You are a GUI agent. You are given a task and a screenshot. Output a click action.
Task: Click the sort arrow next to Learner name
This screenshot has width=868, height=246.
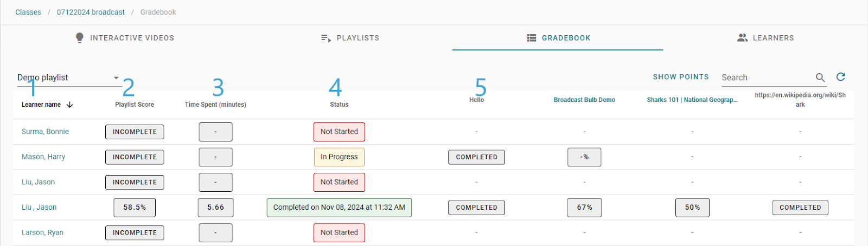[x=69, y=105]
